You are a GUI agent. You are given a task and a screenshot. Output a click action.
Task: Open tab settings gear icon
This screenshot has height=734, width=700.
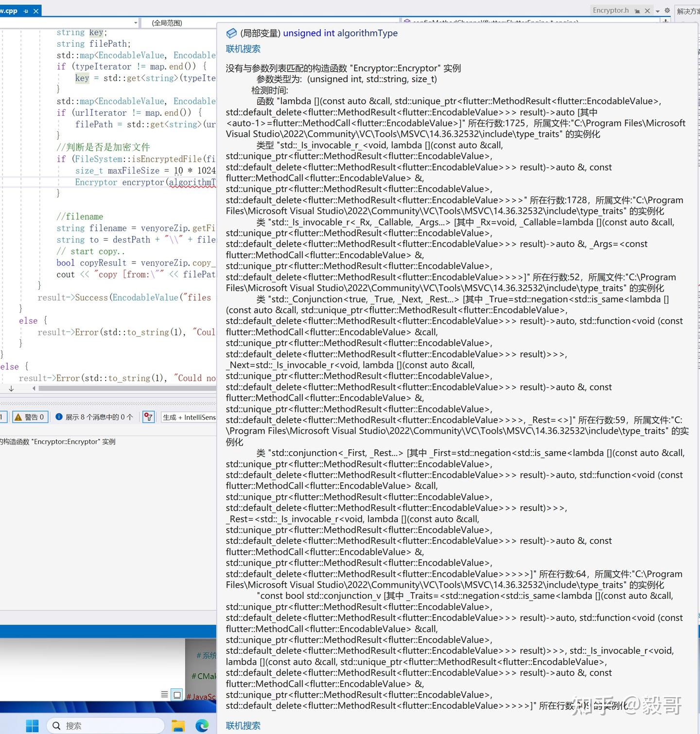667,10
